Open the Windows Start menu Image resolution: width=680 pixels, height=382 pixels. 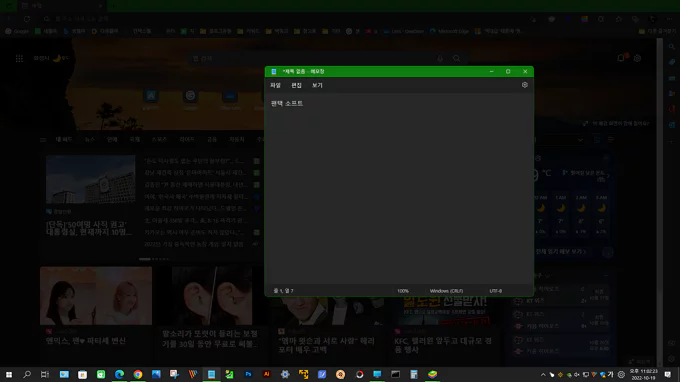[x=9, y=374]
